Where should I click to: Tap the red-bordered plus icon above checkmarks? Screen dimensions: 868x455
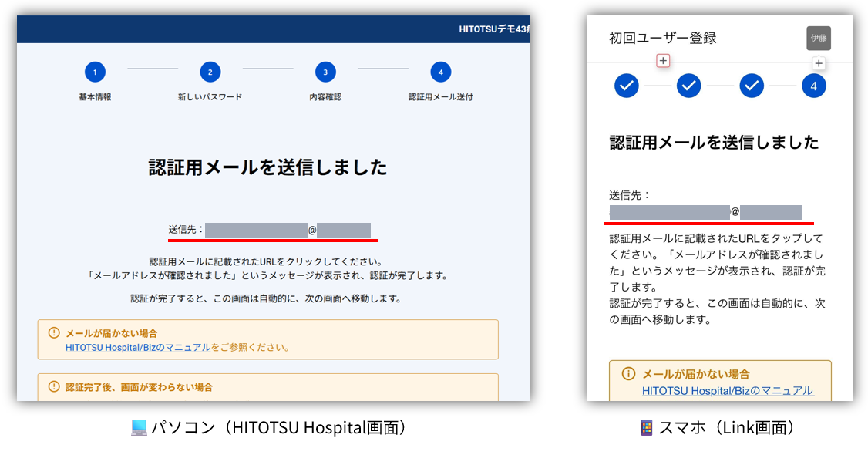664,61
